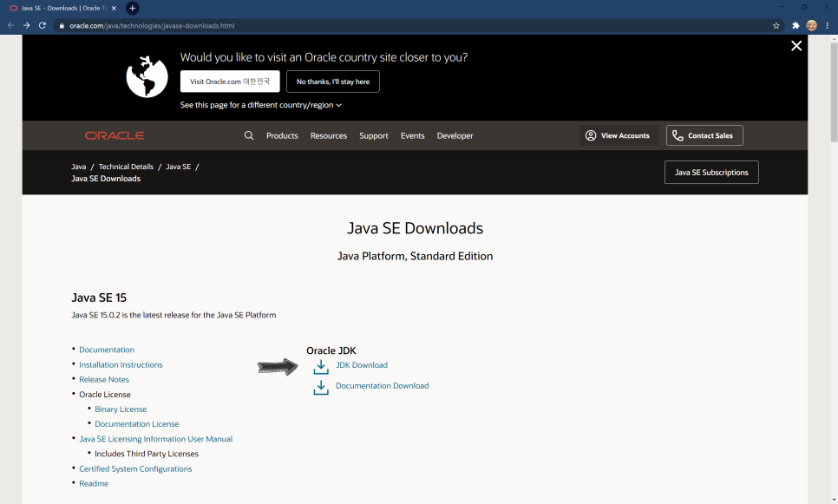This screenshot has height=504, width=838.
Task: Click the Oracle JDK heading text
Action: (x=331, y=350)
